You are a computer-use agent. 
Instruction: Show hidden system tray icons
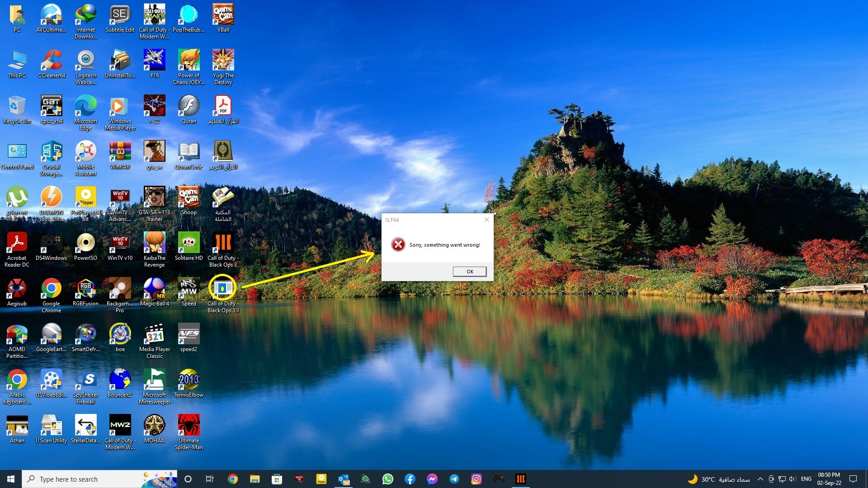760,479
